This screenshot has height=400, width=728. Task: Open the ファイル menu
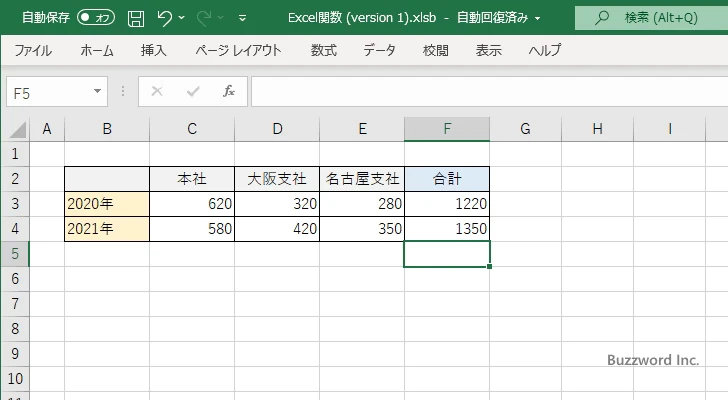(x=33, y=50)
